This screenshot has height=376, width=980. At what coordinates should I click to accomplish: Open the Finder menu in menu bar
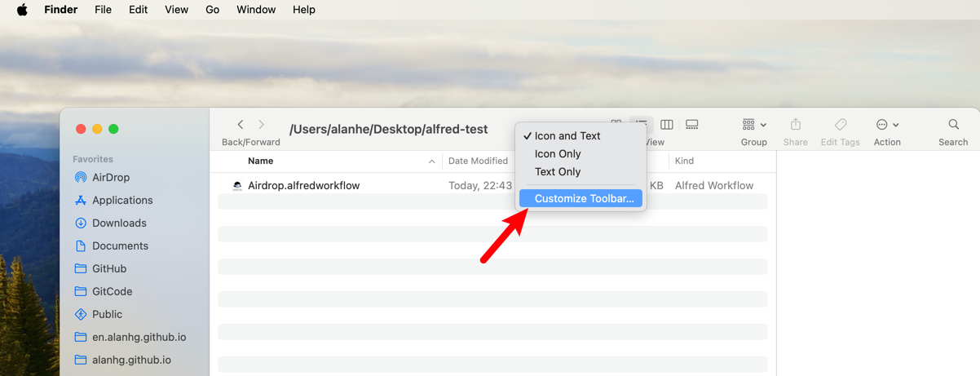[x=60, y=10]
